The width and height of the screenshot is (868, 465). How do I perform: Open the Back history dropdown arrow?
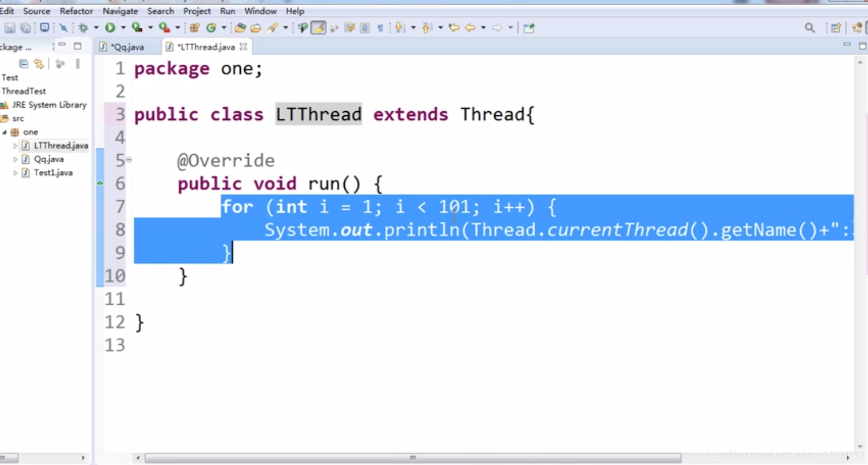click(483, 28)
